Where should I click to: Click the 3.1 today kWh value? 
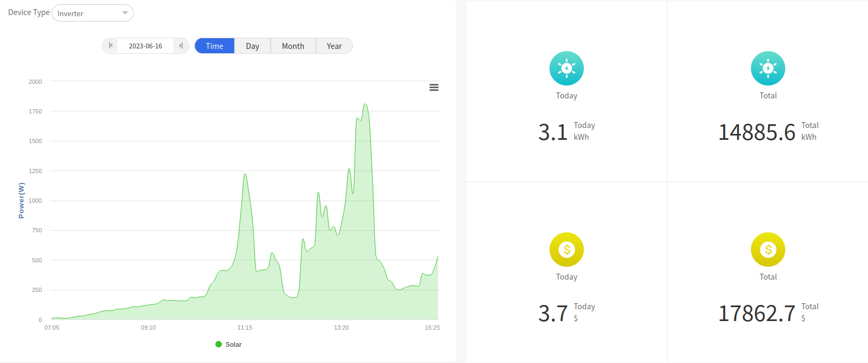553,132
